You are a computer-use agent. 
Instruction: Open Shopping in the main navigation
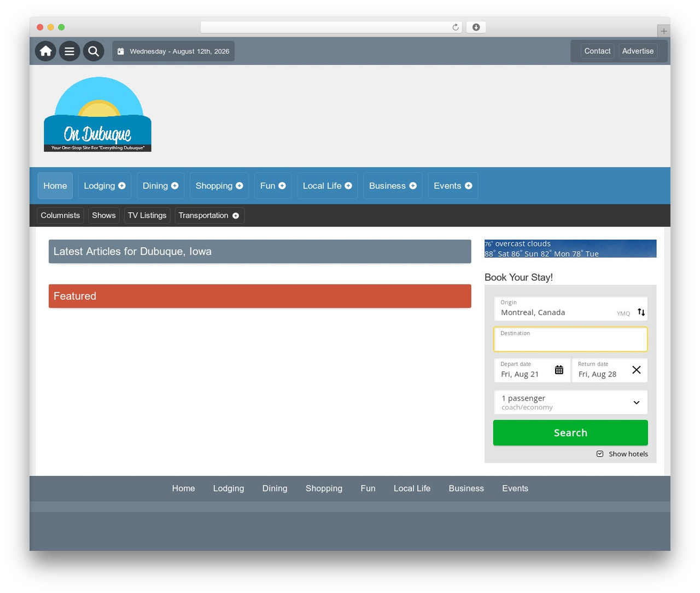[219, 186]
